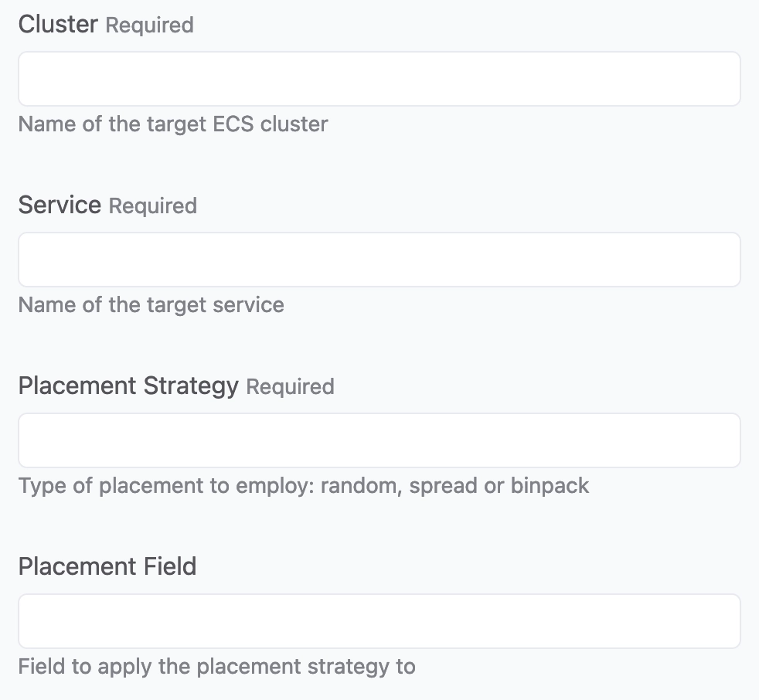759x700 pixels.
Task: Select the Placement Strategy input field
Action: pos(379,440)
